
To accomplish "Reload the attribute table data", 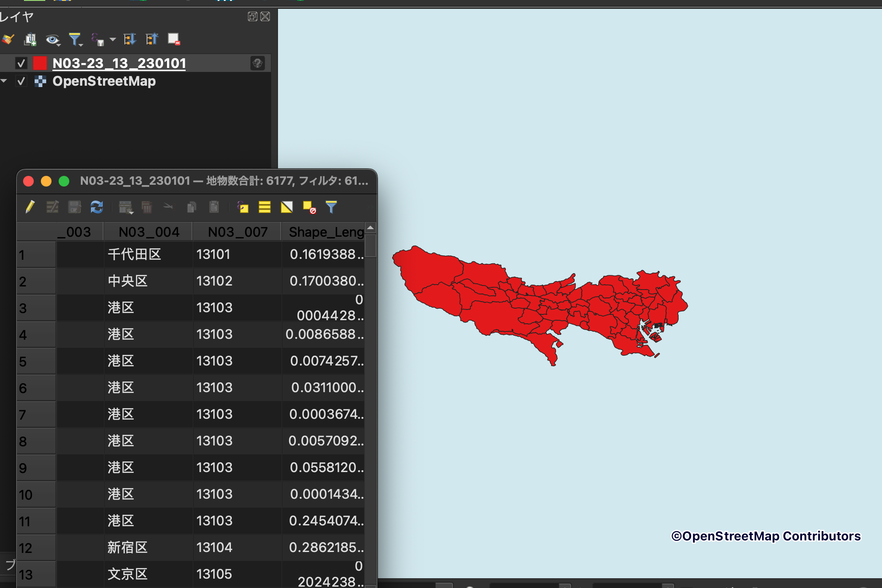I will coord(96,207).
